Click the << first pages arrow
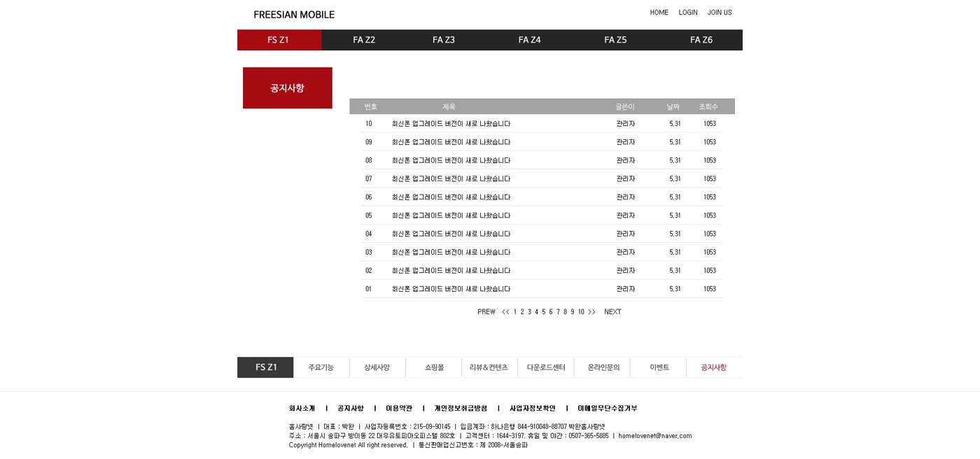 (x=505, y=312)
